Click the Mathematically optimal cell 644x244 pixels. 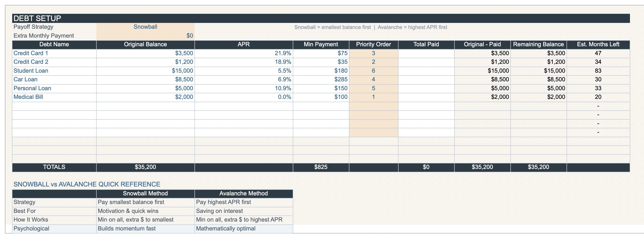[x=244, y=229]
